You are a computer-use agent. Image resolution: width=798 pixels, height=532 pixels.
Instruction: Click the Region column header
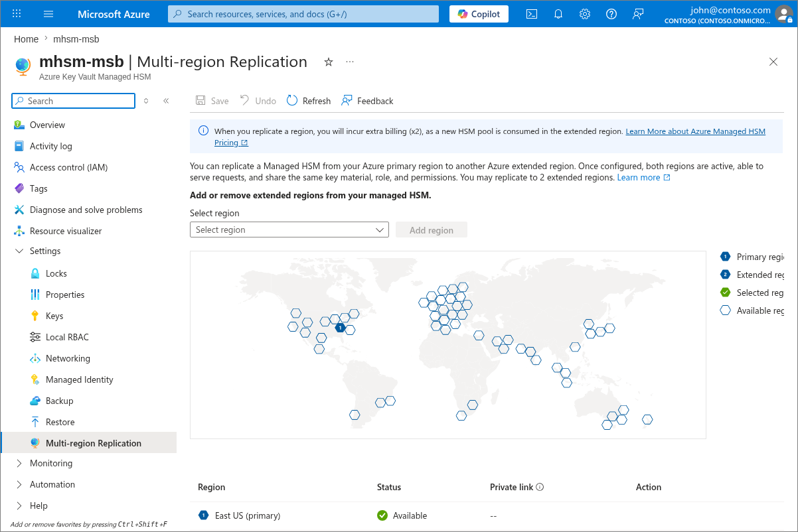[x=211, y=487]
